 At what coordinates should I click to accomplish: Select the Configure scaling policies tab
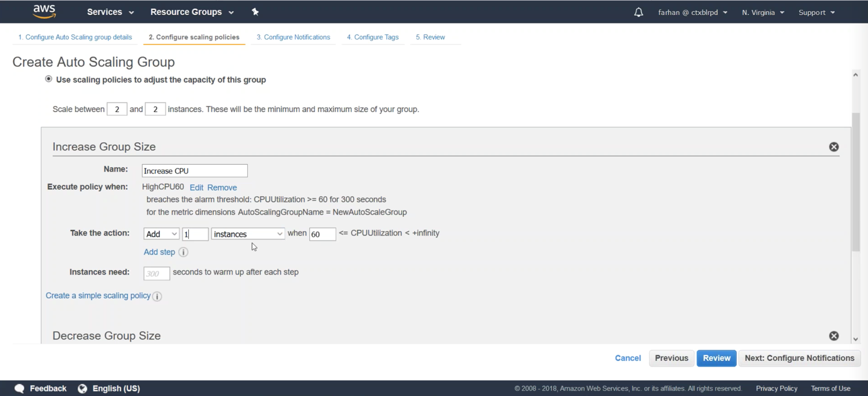194,37
